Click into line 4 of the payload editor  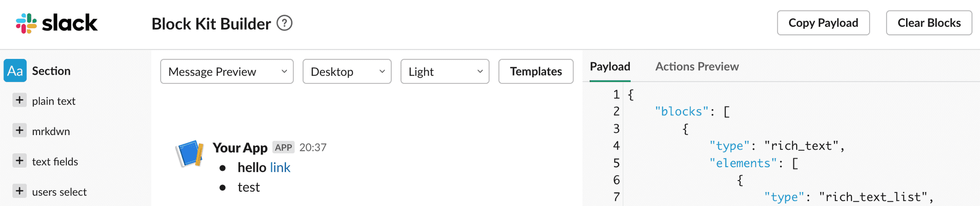(777, 146)
